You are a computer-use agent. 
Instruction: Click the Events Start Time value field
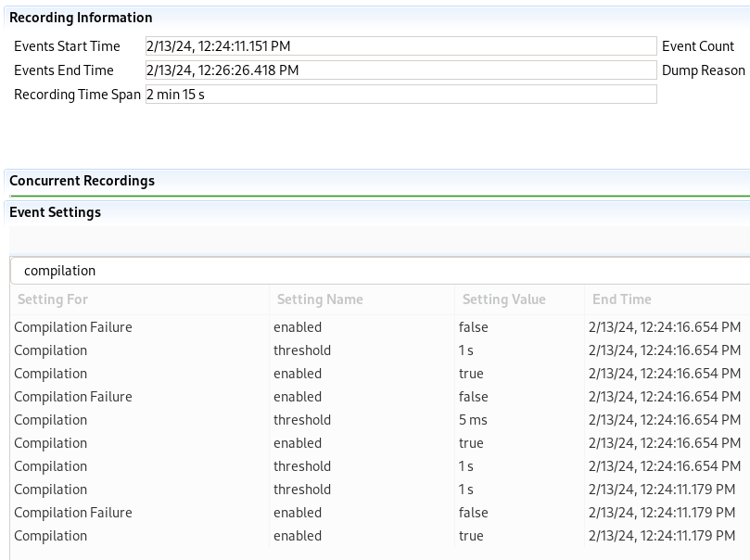pos(400,46)
